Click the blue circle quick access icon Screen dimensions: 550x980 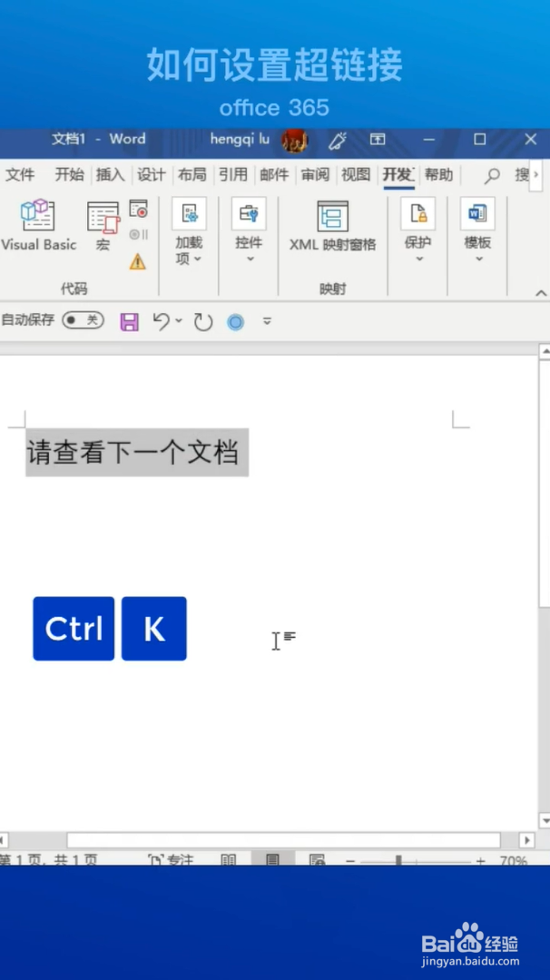[235, 322]
